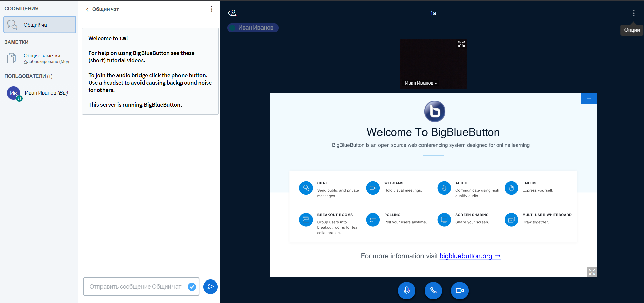The height and width of the screenshot is (303, 644).
Task: Leave audio with the phone button
Action: [x=433, y=291]
